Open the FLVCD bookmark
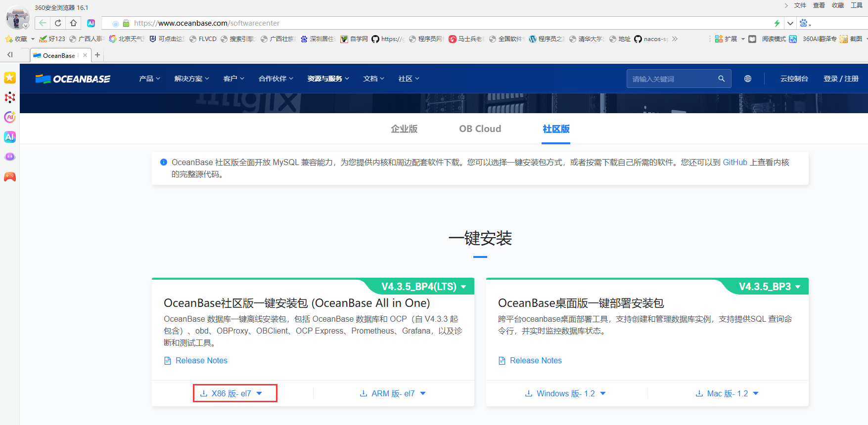Screen dimensions: 868x425 [203, 39]
